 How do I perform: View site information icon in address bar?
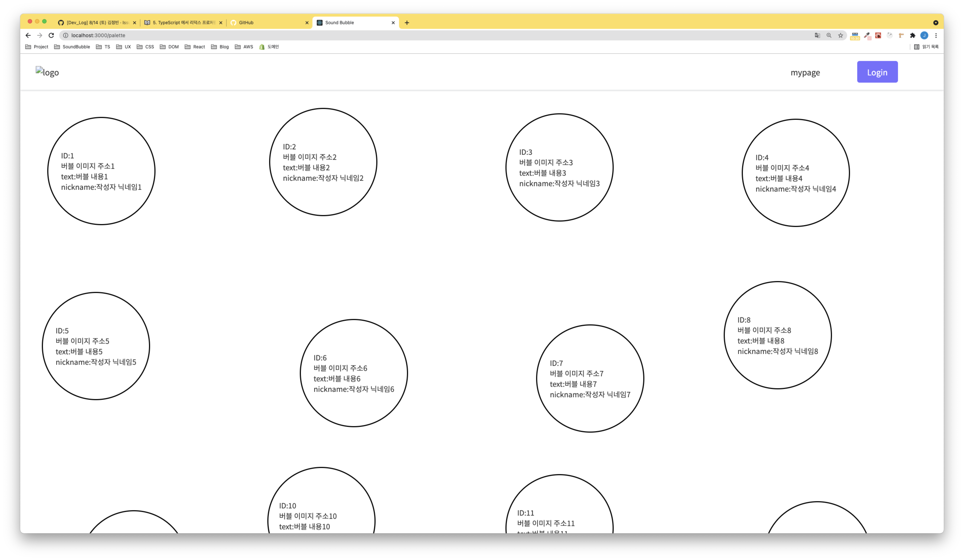65,35
